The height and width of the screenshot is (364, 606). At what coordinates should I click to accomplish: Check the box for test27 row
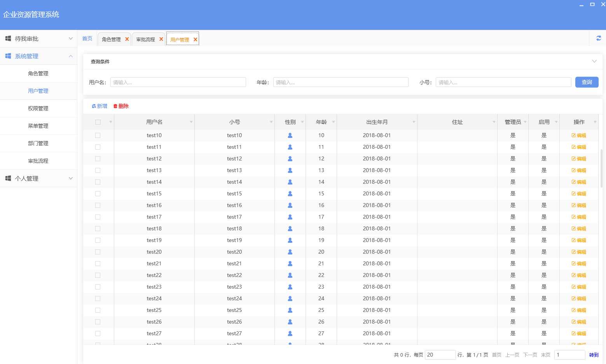click(98, 334)
